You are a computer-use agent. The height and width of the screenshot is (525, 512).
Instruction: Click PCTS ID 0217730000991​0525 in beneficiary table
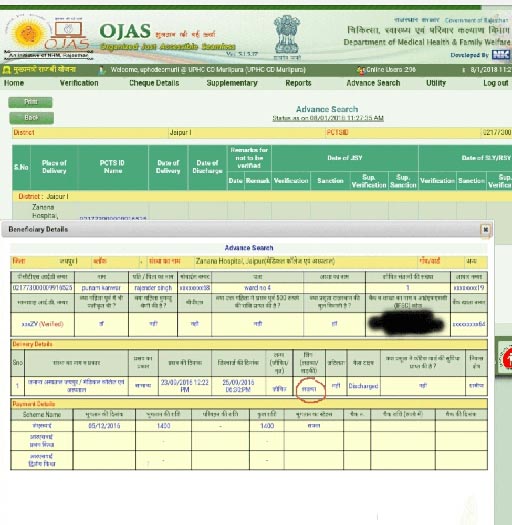click(42, 288)
